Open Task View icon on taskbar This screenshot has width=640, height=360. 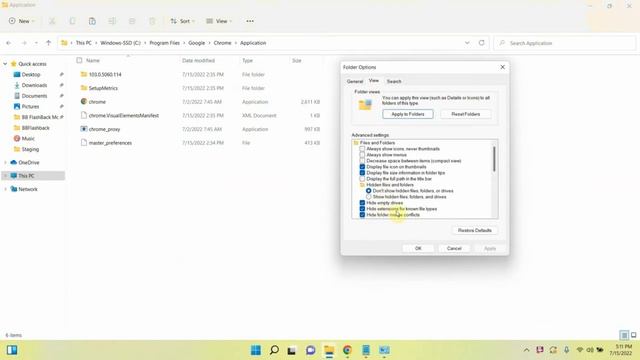[x=292, y=350]
